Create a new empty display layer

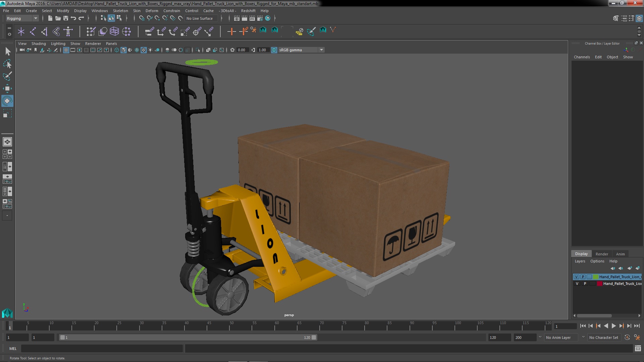[x=630, y=268]
